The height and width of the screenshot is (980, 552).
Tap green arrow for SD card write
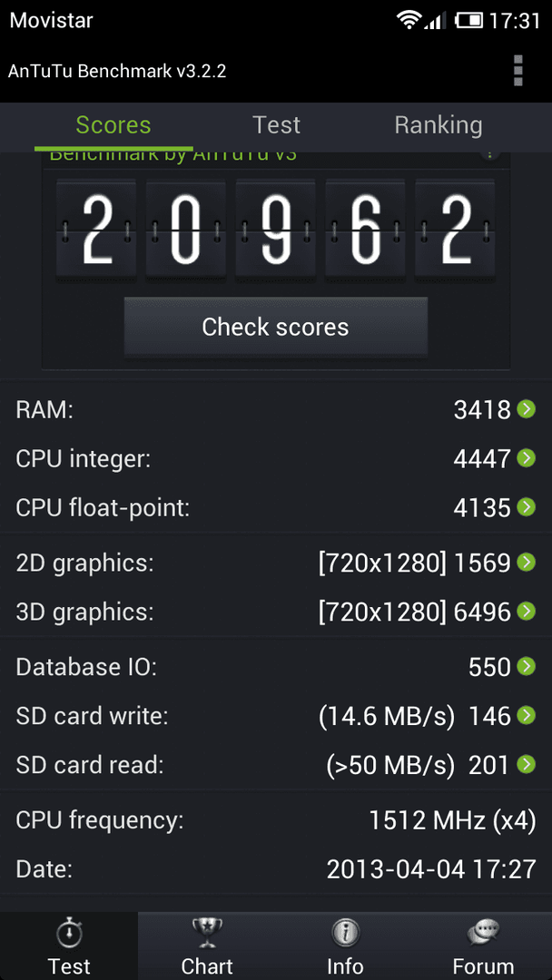527,715
